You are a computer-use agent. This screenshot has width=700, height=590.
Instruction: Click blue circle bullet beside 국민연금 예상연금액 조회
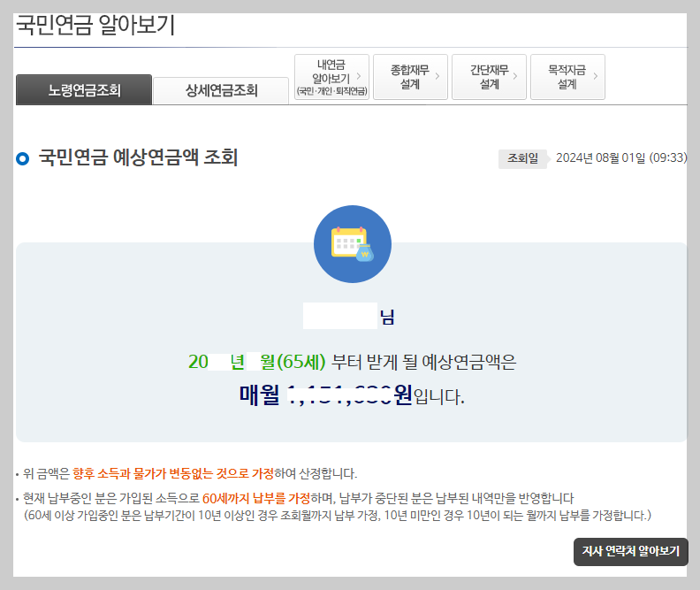coord(22,158)
